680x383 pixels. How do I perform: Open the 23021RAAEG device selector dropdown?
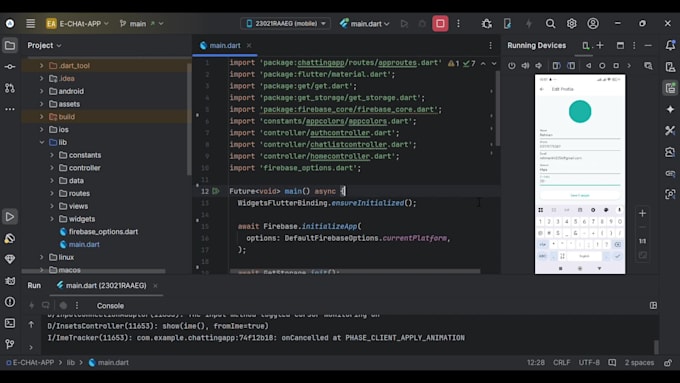pos(286,23)
